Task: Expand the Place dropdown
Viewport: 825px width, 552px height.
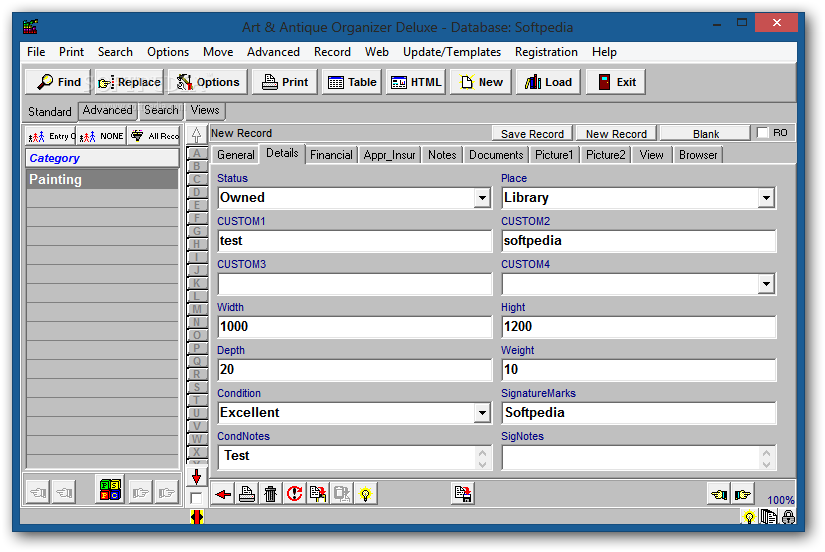Action: point(766,198)
